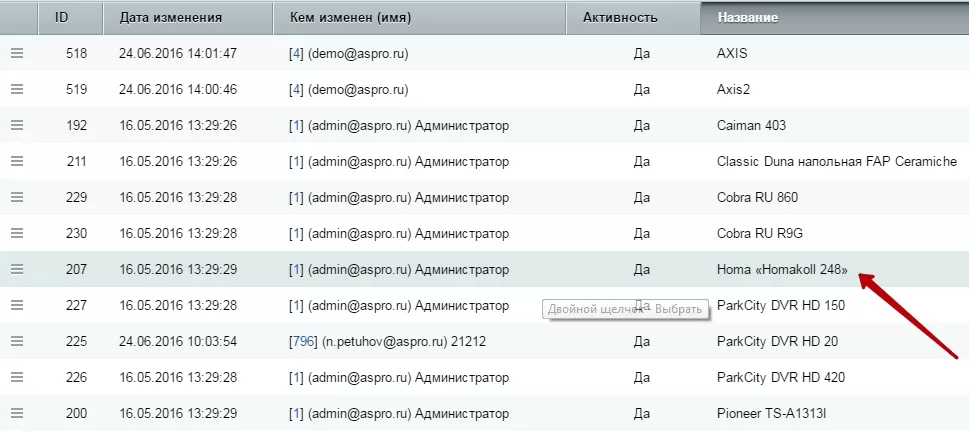
Task: Click ID cell 518
Action: [x=77, y=54]
